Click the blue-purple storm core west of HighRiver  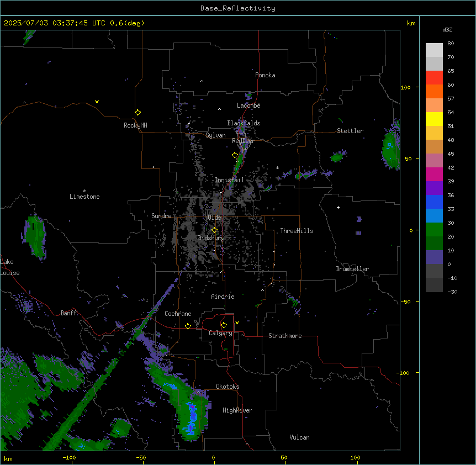point(192,418)
